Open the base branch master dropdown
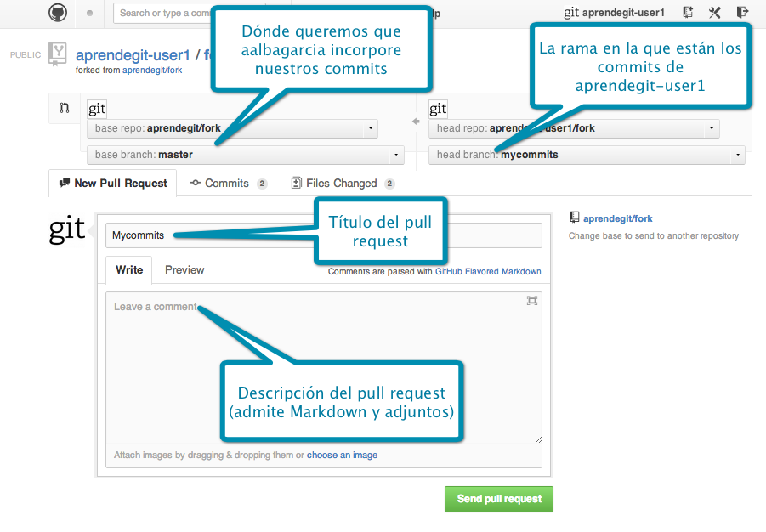 (x=245, y=155)
